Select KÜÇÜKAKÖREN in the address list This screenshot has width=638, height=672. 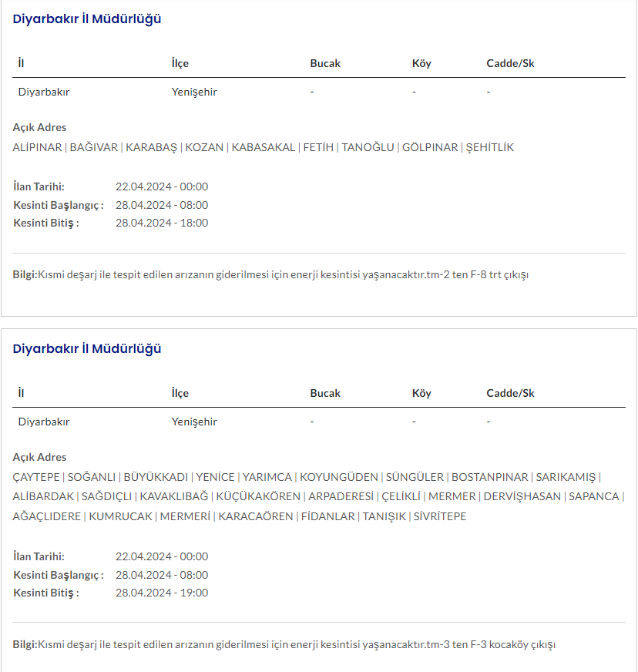pos(257,496)
